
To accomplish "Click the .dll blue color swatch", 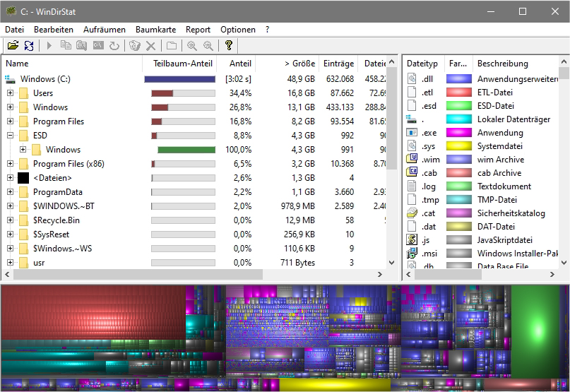I will (459, 79).
